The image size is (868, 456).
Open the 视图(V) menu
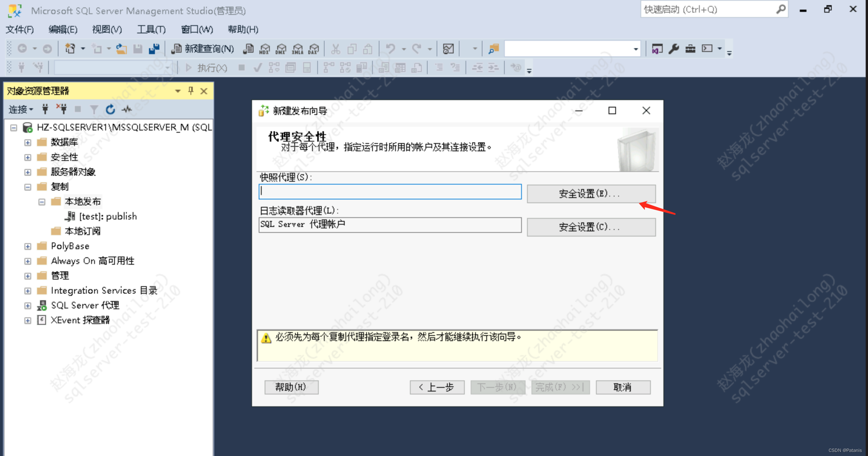tap(107, 29)
